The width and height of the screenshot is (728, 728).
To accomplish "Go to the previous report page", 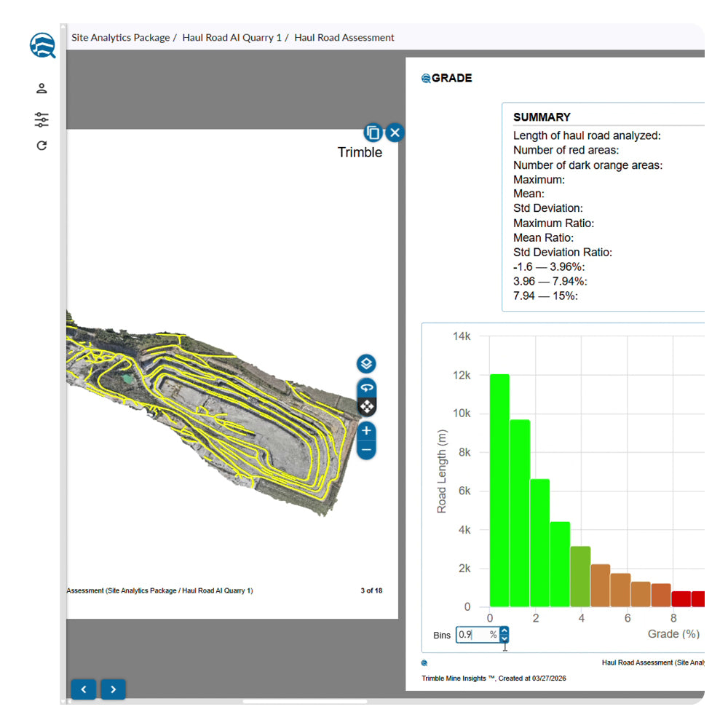I will tap(84, 689).
